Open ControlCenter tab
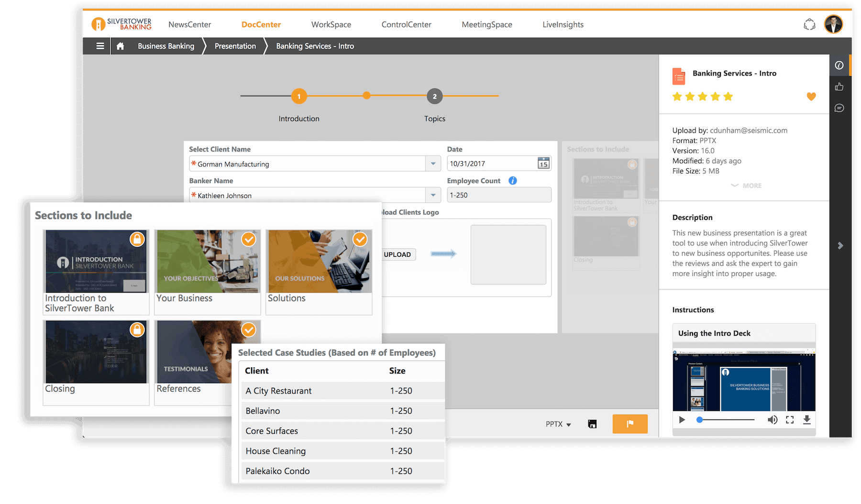 click(406, 24)
